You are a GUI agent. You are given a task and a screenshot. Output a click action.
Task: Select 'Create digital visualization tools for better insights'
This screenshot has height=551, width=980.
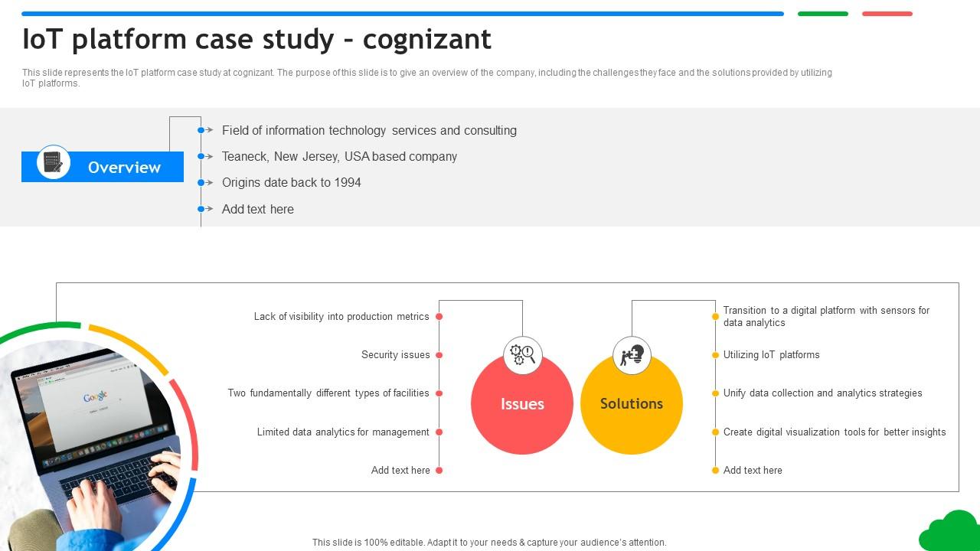[835, 432]
